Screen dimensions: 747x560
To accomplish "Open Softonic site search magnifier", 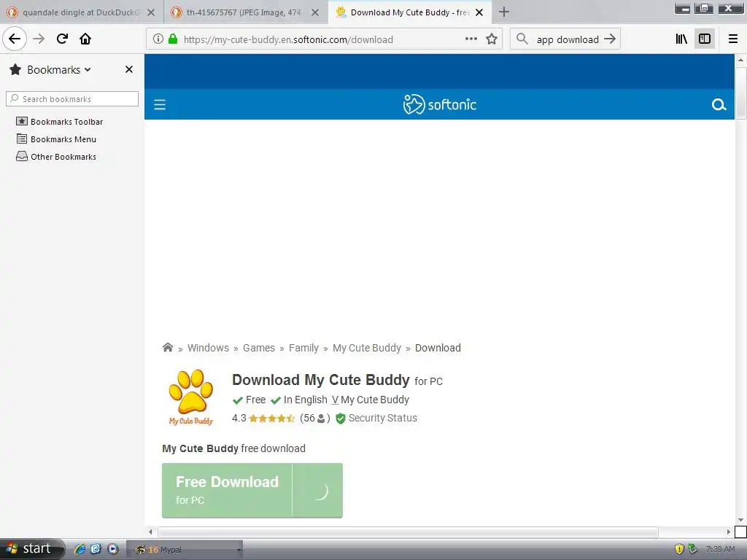I will click(x=719, y=104).
